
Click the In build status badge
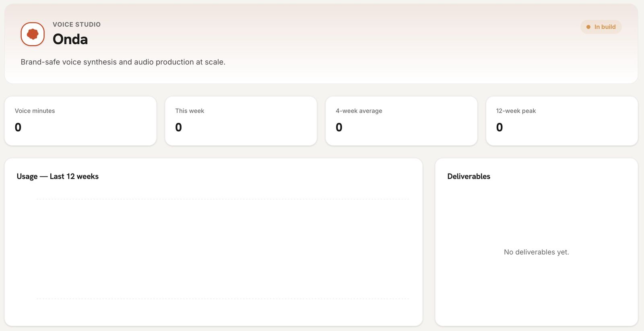pyautogui.click(x=601, y=27)
